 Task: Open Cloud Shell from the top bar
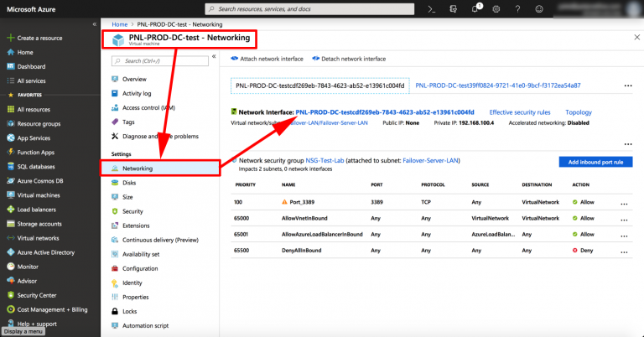431,9
